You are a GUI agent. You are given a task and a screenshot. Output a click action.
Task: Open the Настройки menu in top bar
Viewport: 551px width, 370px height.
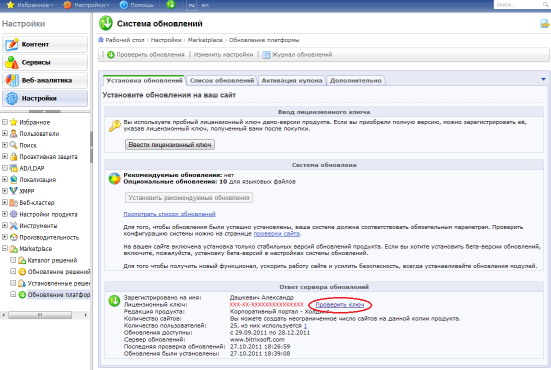86,5
